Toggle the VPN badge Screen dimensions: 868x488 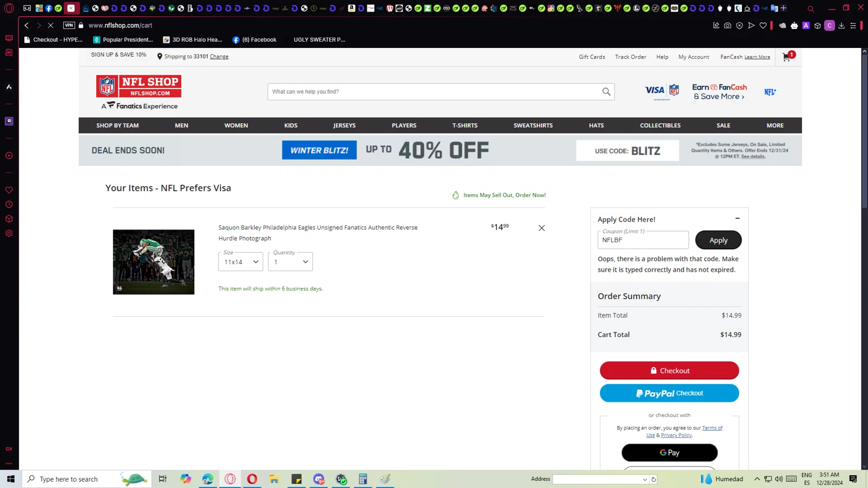(69, 25)
